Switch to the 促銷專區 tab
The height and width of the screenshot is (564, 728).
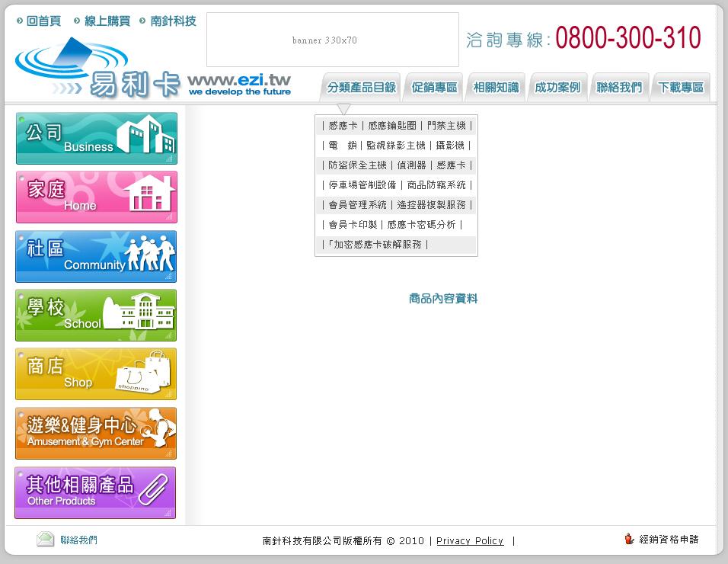434,87
